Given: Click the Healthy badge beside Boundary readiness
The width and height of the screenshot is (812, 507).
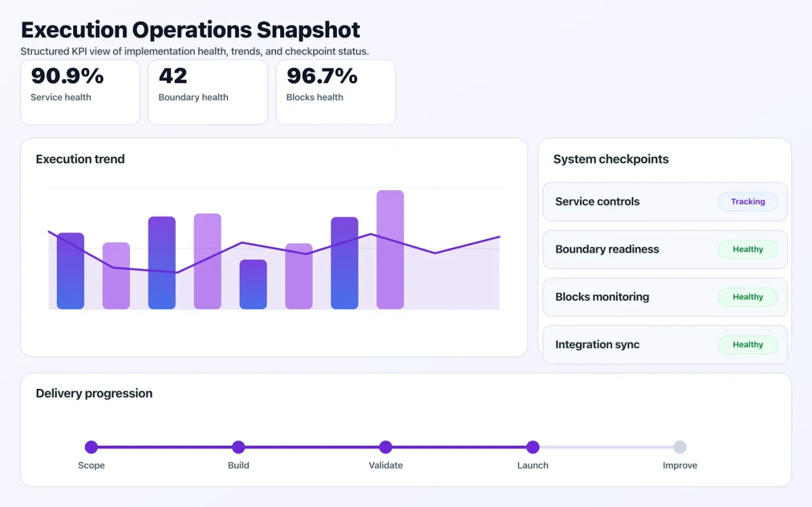Looking at the screenshot, I should coord(748,249).
